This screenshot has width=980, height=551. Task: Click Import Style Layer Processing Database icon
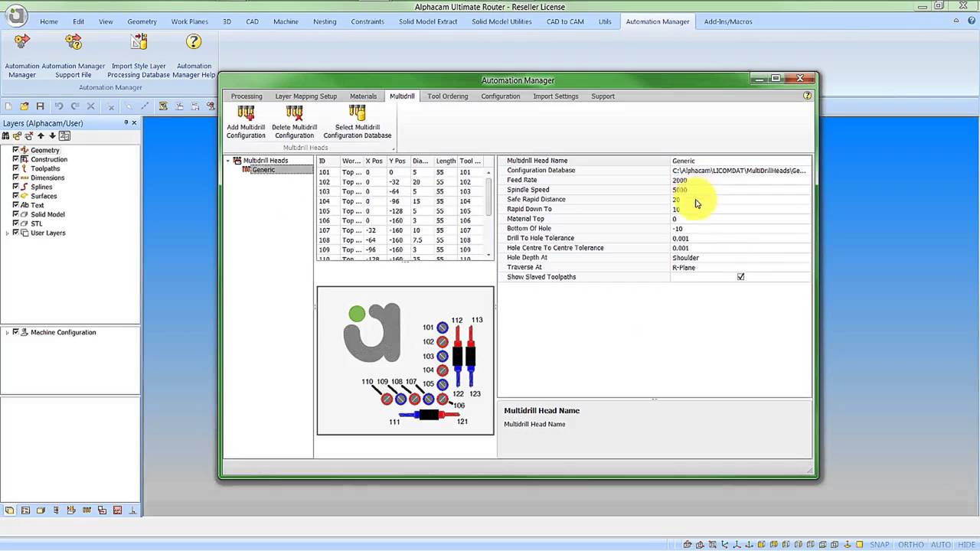click(x=139, y=42)
